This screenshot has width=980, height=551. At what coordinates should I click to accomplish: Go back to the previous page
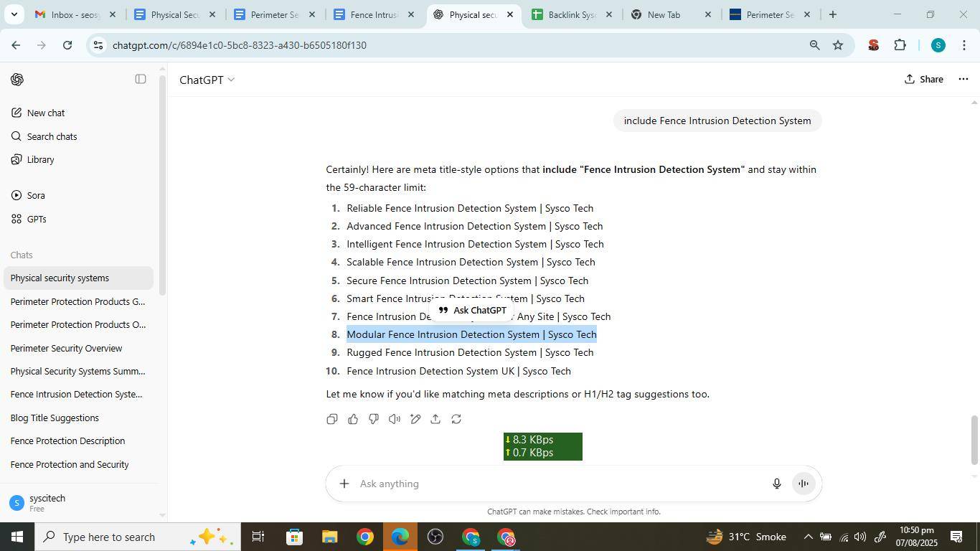[16, 45]
